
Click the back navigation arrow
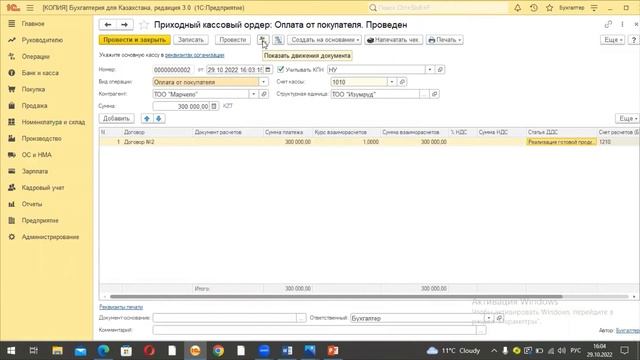tap(108, 25)
